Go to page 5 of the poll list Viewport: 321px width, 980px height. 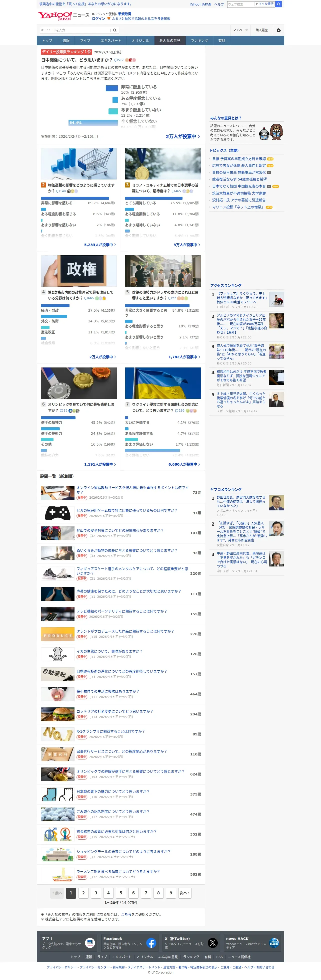[x=121, y=893]
